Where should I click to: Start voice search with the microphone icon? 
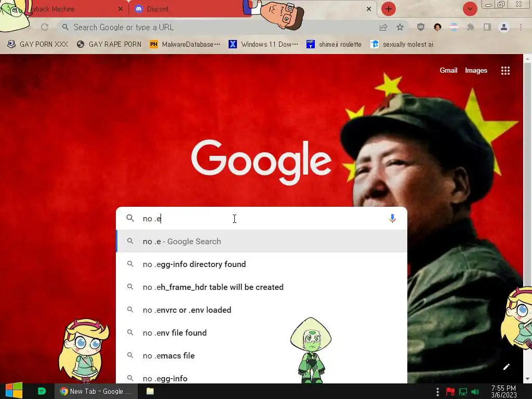click(x=392, y=219)
